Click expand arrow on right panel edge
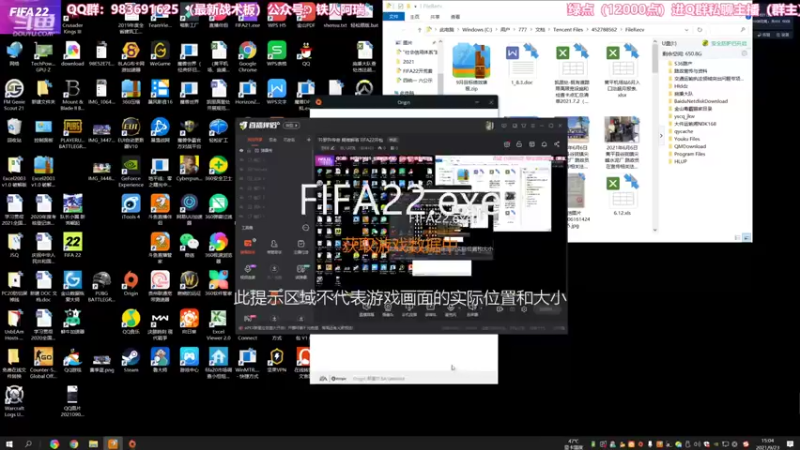 pos(661,136)
